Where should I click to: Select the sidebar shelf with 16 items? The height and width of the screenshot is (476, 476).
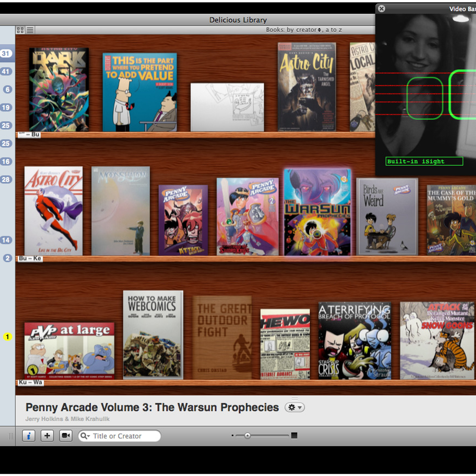pos(6,162)
